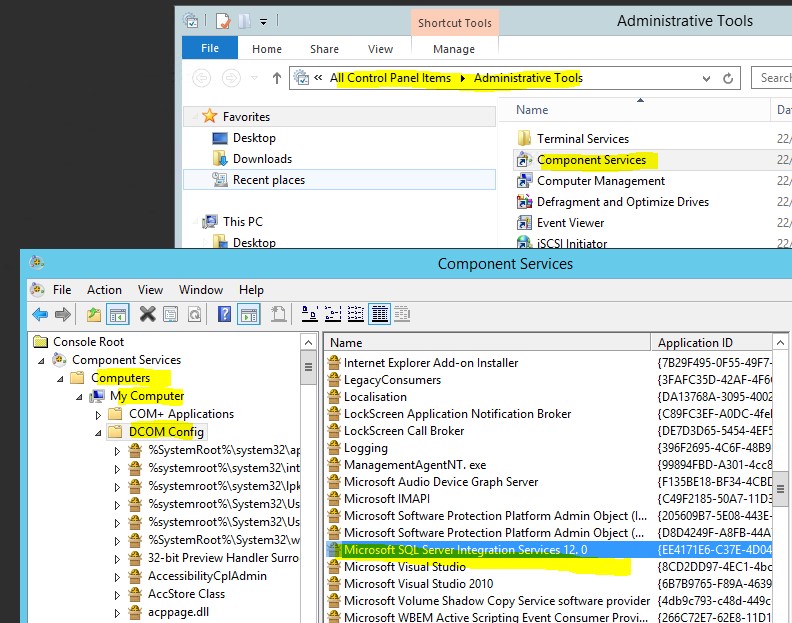Sort by Application ID column header
The height and width of the screenshot is (623, 792).
pos(712,343)
